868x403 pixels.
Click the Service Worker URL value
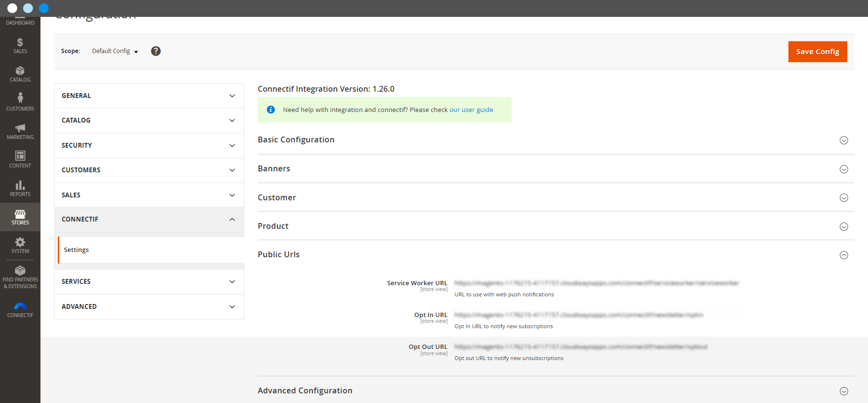click(x=597, y=283)
